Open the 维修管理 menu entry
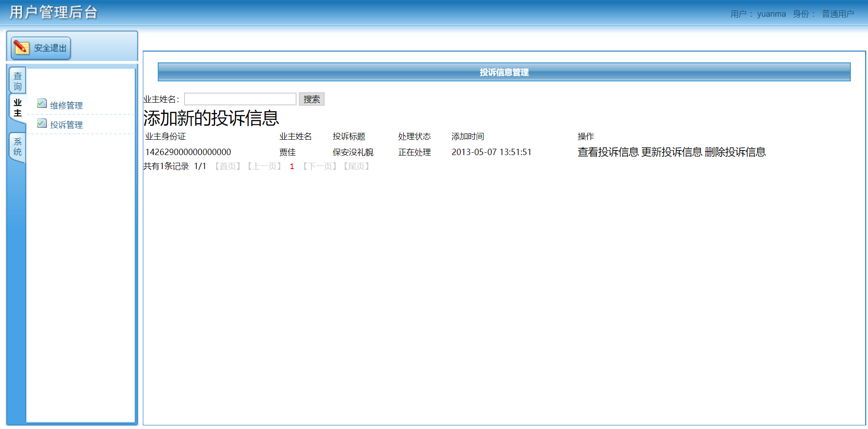This screenshot has width=868, height=429. [x=66, y=105]
